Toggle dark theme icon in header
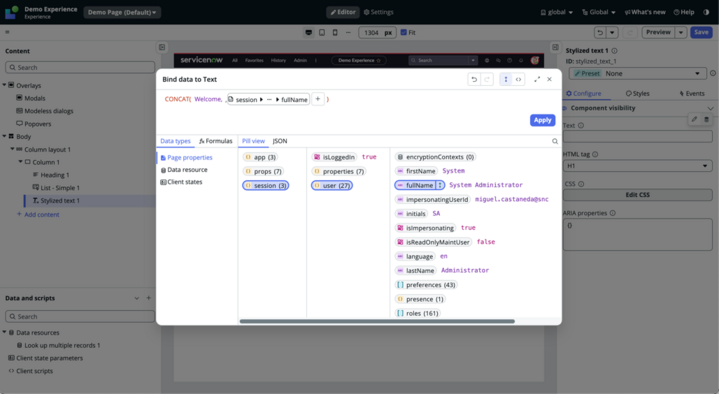 point(706,12)
